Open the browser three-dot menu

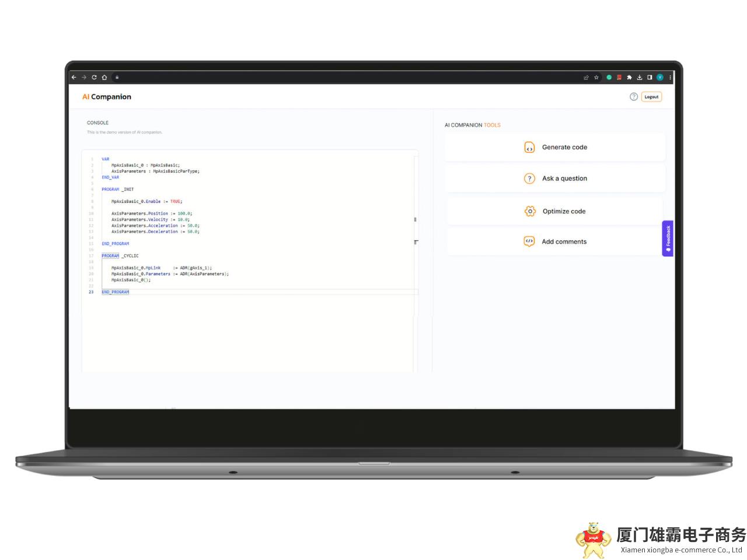pyautogui.click(x=671, y=78)
